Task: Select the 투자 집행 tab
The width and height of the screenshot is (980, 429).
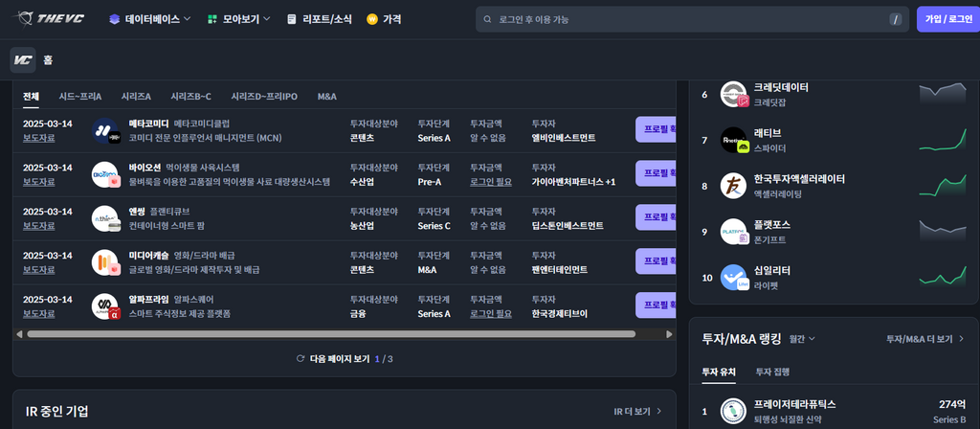Action: click(772, 372)
